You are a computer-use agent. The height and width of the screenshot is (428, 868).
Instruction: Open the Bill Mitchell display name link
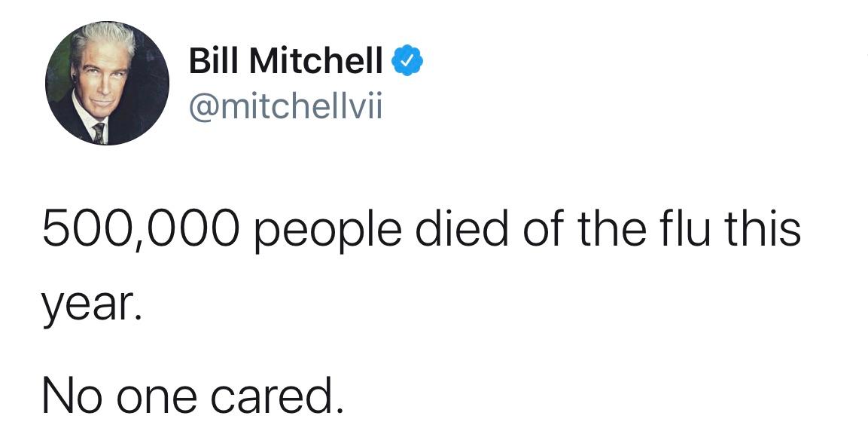(x=285, y=61)
